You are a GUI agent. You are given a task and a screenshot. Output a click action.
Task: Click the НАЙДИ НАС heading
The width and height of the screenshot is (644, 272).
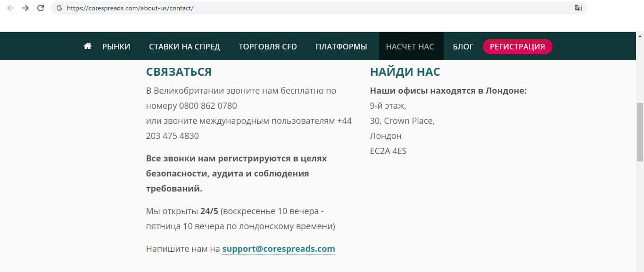(405, 72)
